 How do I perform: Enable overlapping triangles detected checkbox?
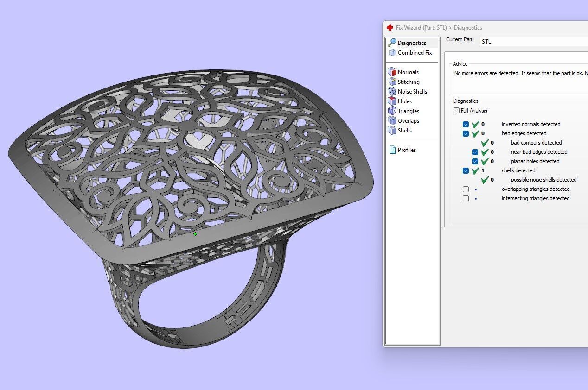(466, 189)
